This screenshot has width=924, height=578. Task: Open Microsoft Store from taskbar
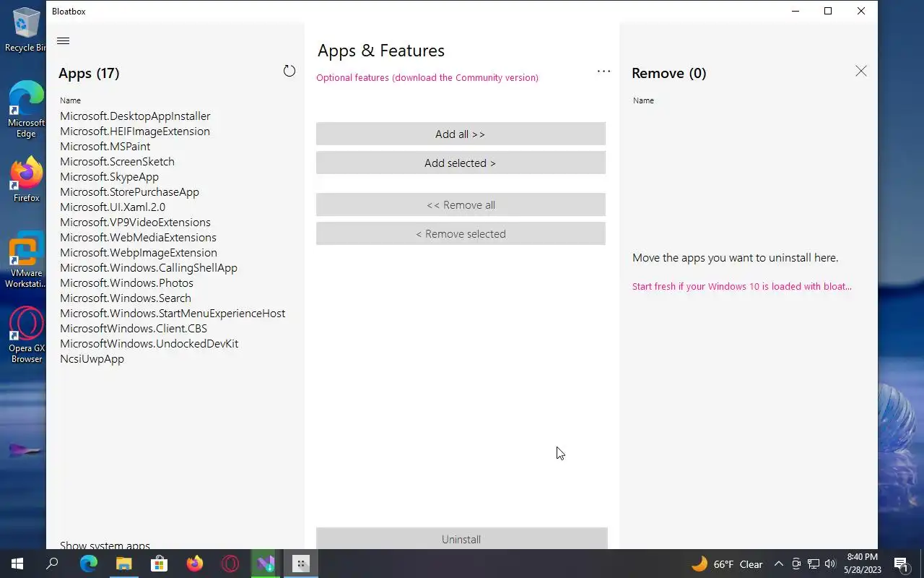coord(159,564)
